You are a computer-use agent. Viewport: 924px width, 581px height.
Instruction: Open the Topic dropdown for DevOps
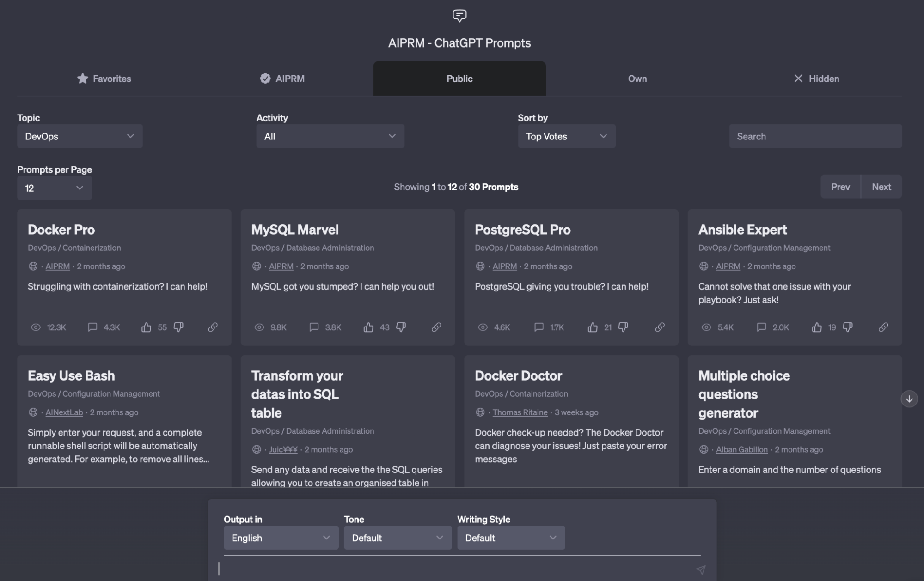click(x=78, y=136)
